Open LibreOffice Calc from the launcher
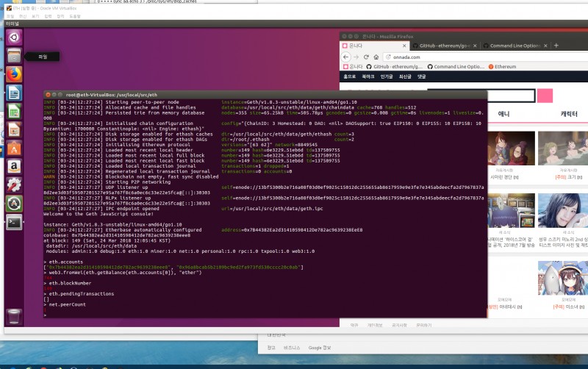588x369 pixels. tap(14, 112)
